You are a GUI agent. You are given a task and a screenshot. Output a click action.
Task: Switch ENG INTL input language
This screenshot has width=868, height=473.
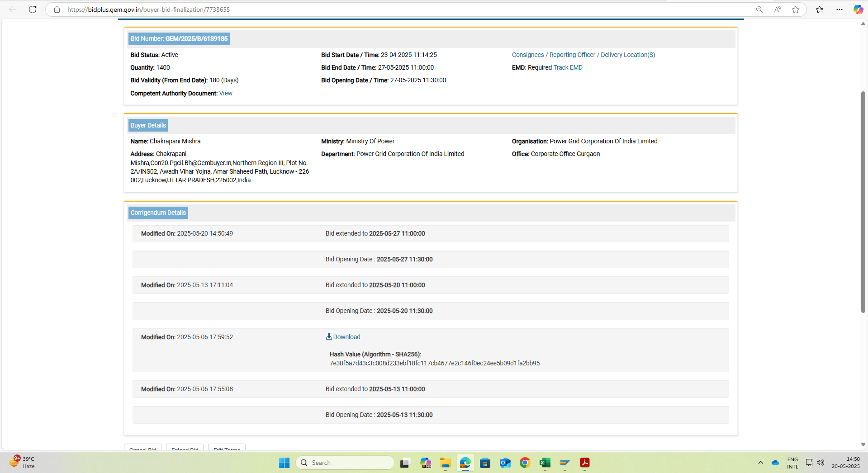pos(792,463)
